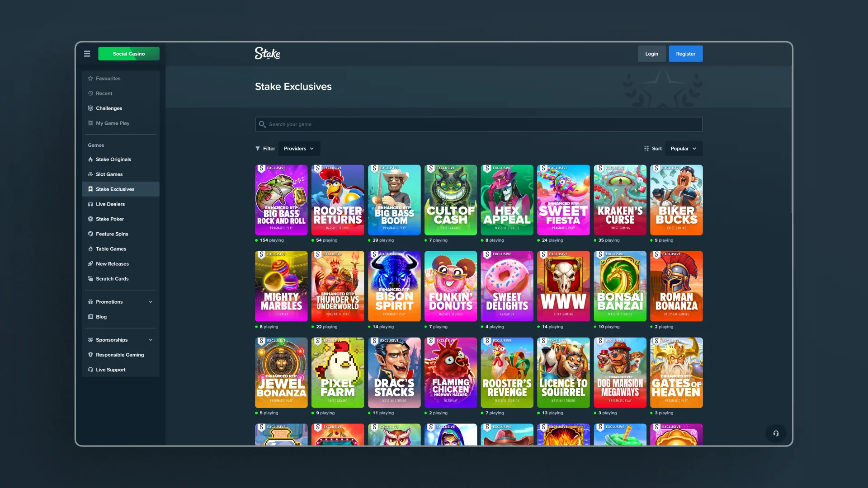Click the Social Casino button

129,54
